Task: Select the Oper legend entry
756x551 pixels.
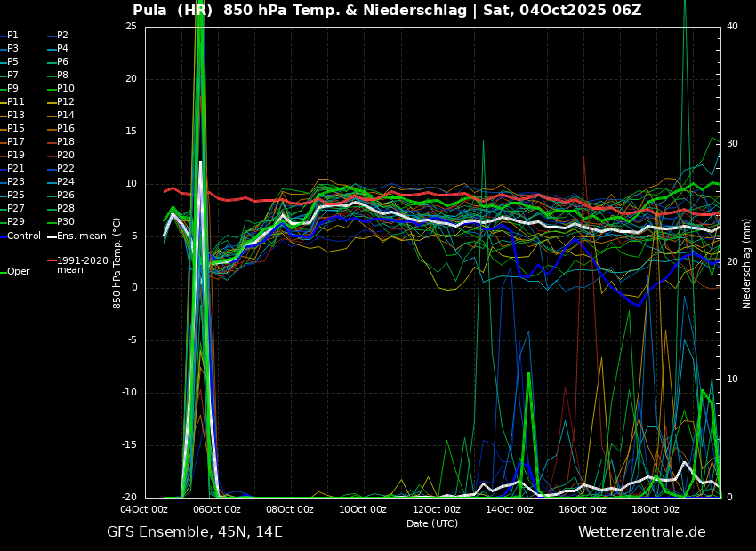Action: coord(18,272)
